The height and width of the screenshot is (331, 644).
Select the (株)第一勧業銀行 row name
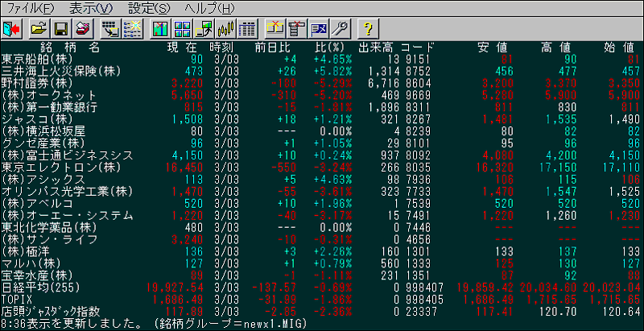coord(49,107)
